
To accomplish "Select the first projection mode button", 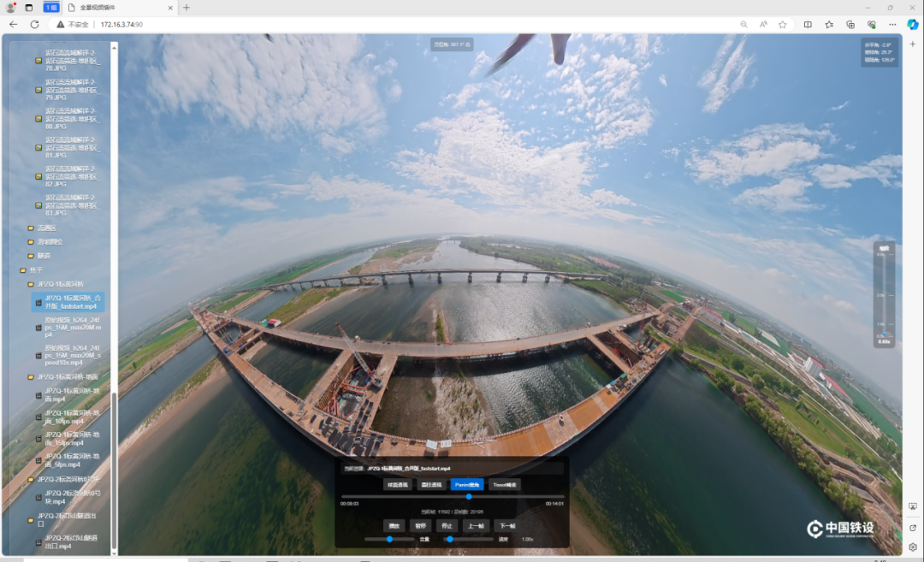I will [397, 484].
